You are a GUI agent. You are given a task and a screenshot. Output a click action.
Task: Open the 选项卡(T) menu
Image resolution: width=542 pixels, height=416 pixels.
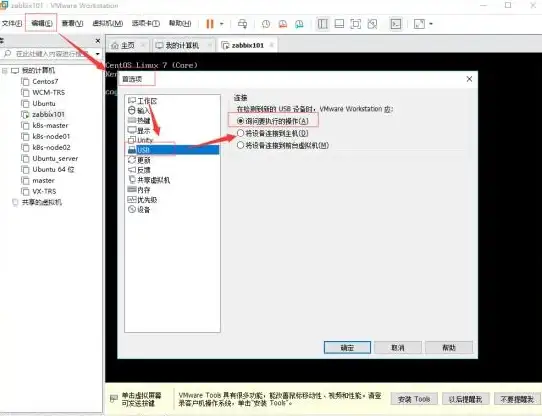tap(146, 23)
